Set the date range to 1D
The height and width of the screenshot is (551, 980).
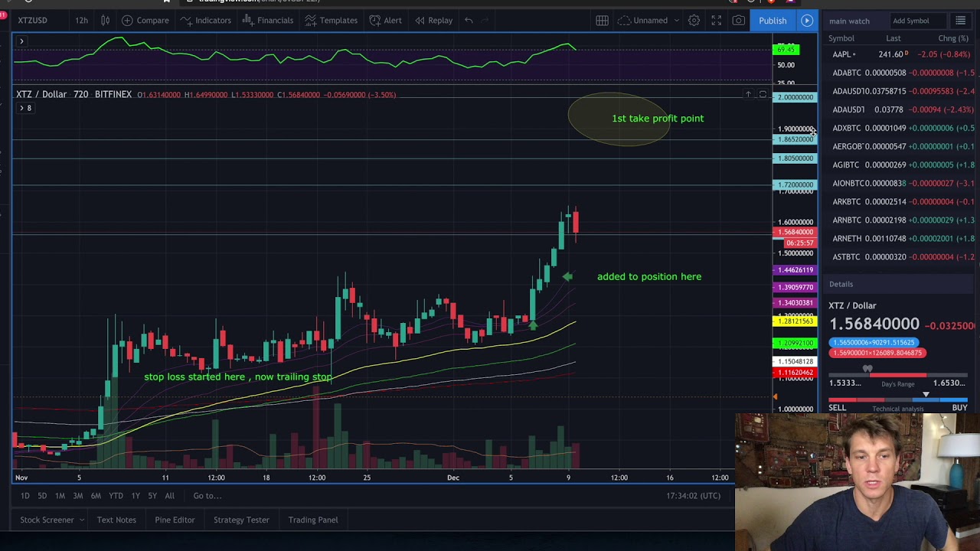point(24,496)
